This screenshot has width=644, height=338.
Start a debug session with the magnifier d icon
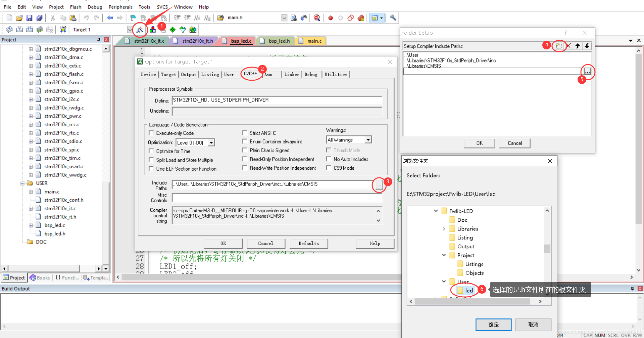(317, 18)
